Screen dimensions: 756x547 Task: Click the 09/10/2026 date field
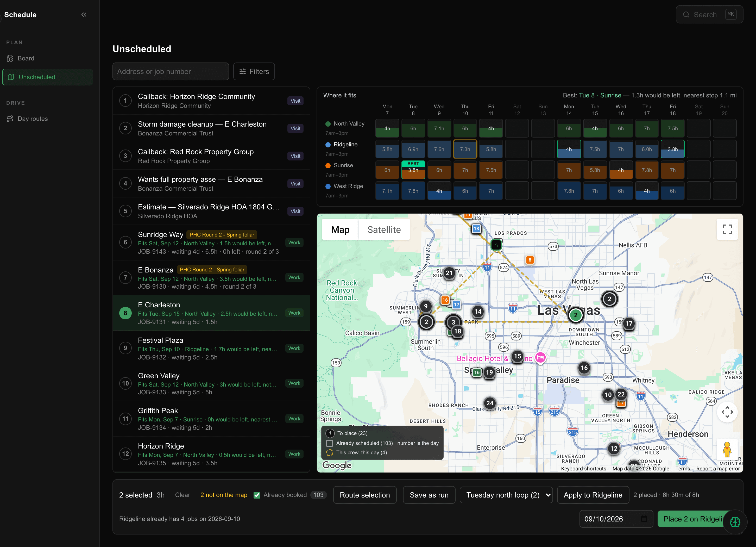[x=616, y=519]
